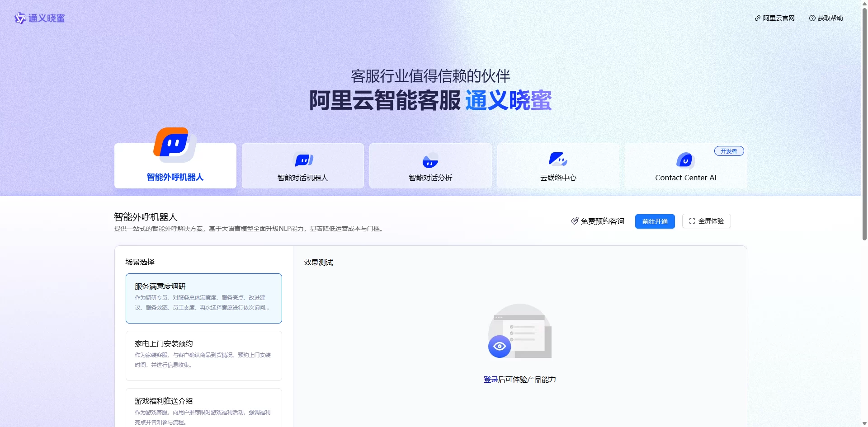Select the 家电上门安装预约 scenario

click(x=203, y=355)
